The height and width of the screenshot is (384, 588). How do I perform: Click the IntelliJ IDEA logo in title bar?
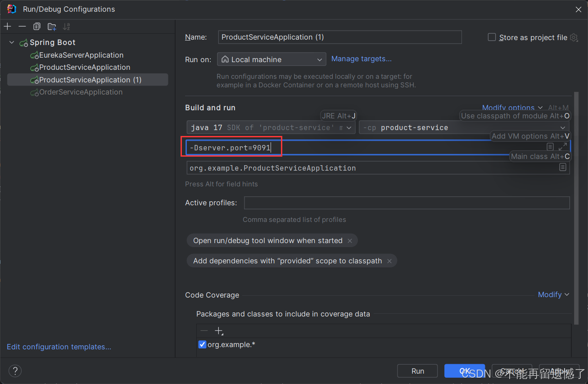12,9
